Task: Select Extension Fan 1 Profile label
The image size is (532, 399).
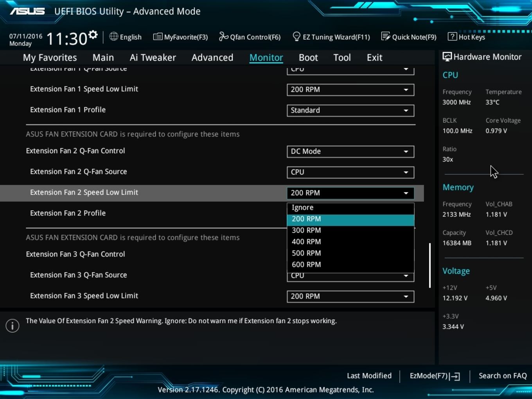Action: click(68, 110)
